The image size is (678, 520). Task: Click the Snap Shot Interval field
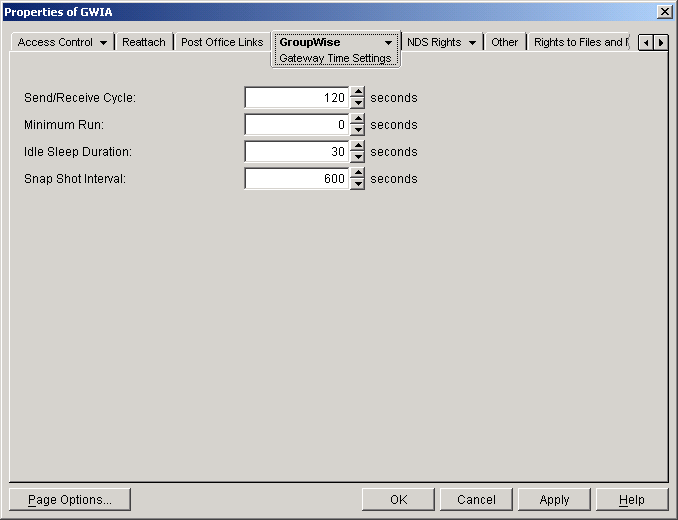pos(297,179)
